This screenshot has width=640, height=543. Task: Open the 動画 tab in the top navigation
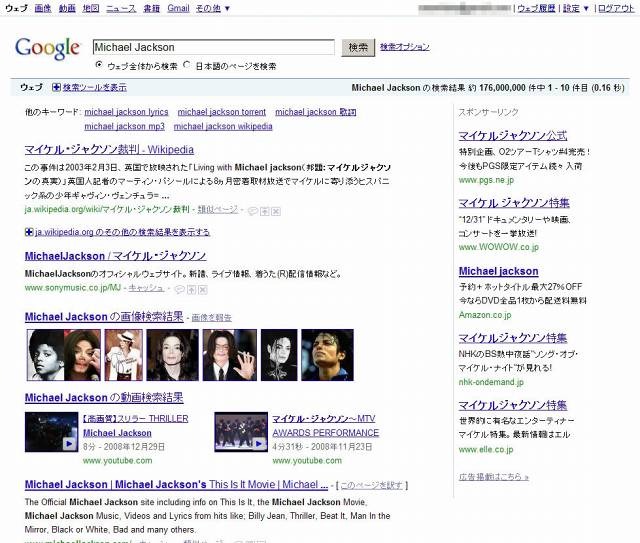tap(67, 8)
